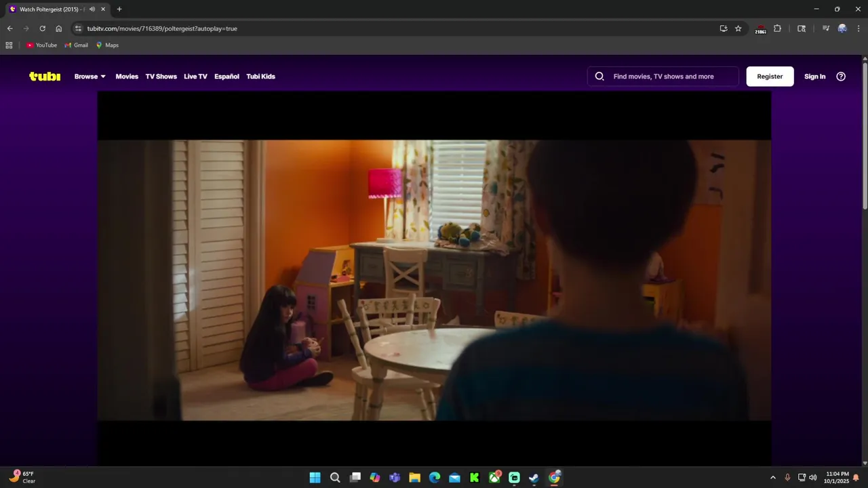Viewport: 868px width, 488px height.
Task: Click the microphone tray icon
Action: (x=787, y=478)
